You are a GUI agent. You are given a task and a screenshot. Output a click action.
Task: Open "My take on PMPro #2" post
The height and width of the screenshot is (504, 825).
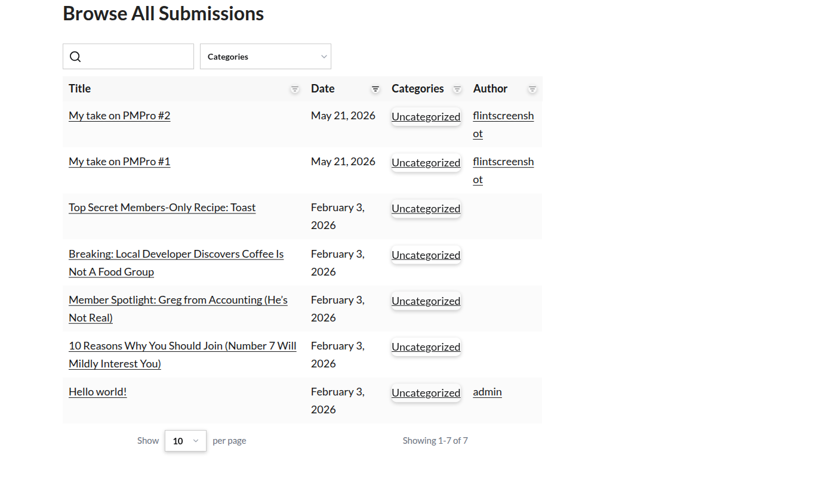(119, 116)
